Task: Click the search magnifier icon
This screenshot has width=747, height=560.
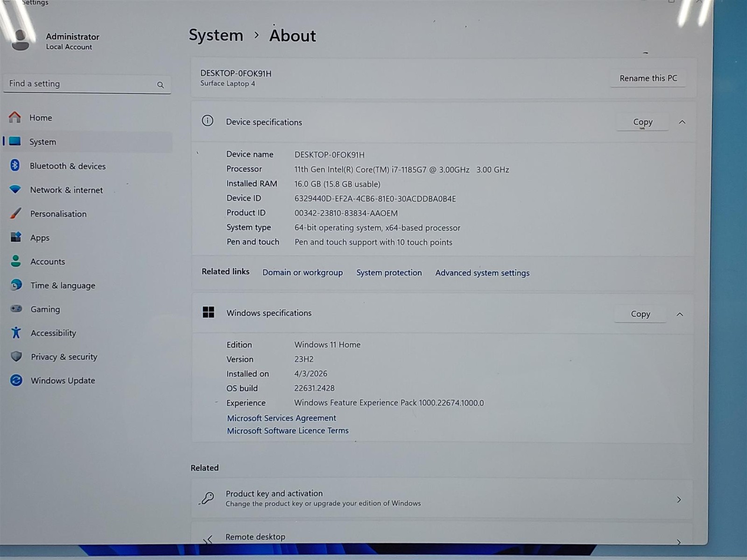Action: [161, 85]
